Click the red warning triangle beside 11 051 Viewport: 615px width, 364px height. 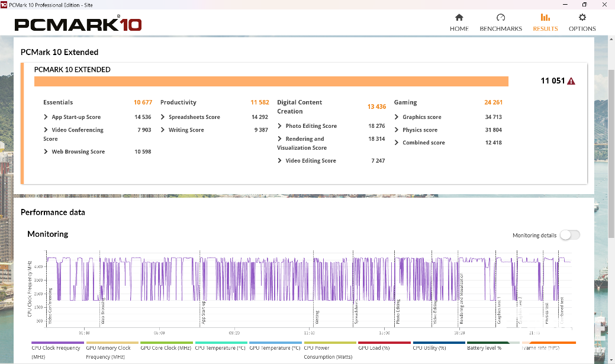pyautogui.click(x=571, y=81)
